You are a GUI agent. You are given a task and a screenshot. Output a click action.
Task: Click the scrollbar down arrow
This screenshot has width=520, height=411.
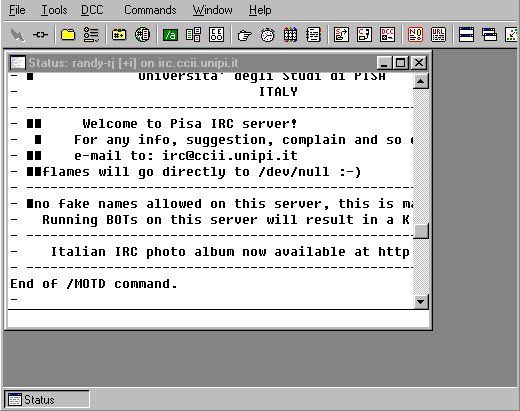(x=421, y=302)
